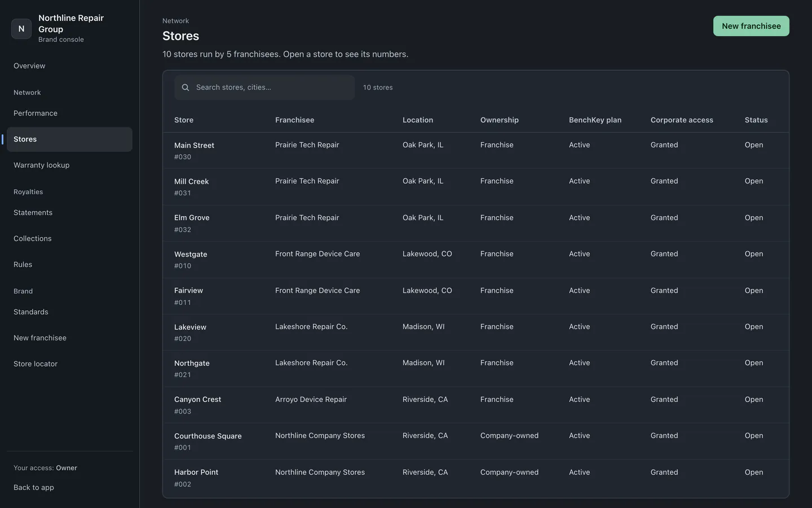The height and width of the screenshot is (508, 812).
Task: Click the Ownership column header
Action: pyautogui.click(x=499, y=120)
